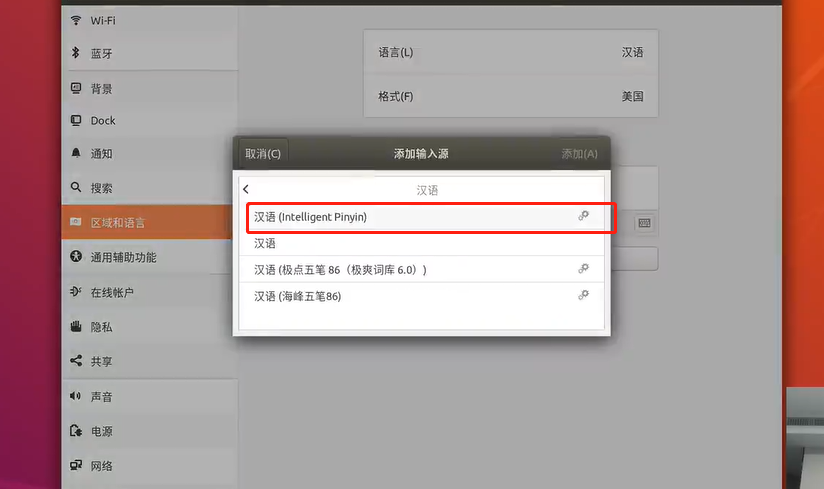Open 网络 network settings
The image size is (824, 489).
(x=150, y=465)
